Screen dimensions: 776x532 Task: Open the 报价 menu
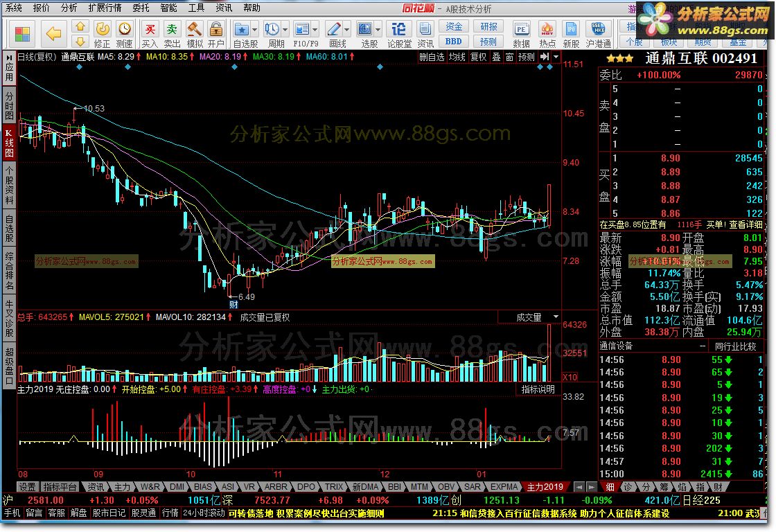pyautogui.click(x=42, y=8)
